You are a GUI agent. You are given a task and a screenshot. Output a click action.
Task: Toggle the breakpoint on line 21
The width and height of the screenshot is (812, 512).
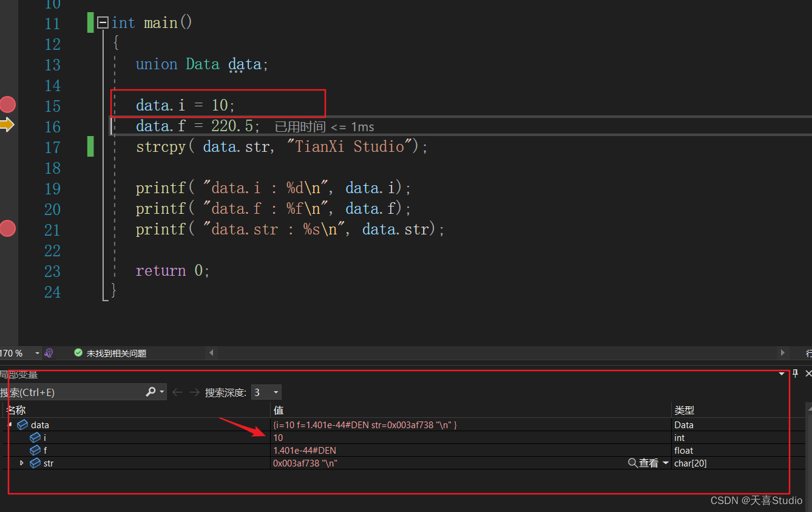click(x=7, y=228)
